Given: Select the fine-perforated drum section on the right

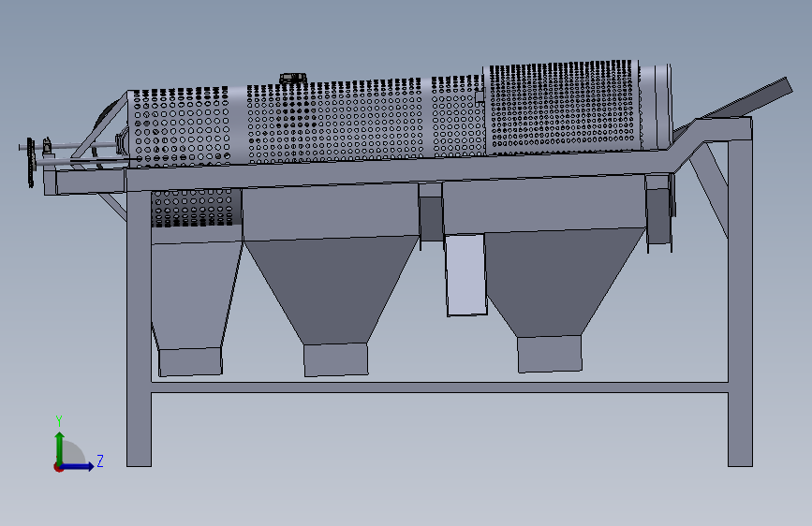Looking at the screenshot, I should click(x=562, y=108).
